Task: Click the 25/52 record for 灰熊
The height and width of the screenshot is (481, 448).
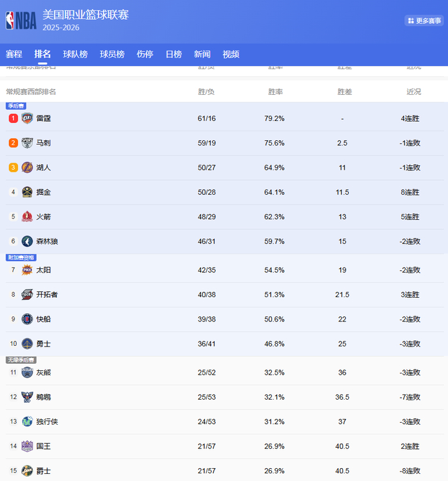Action: 207,372
